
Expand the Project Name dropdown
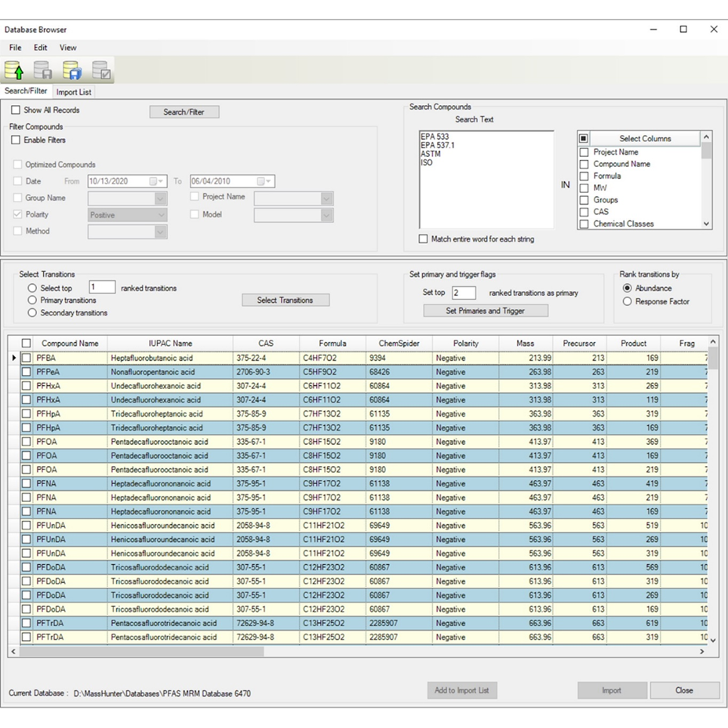pyautogui.click(x=327, y=198)
